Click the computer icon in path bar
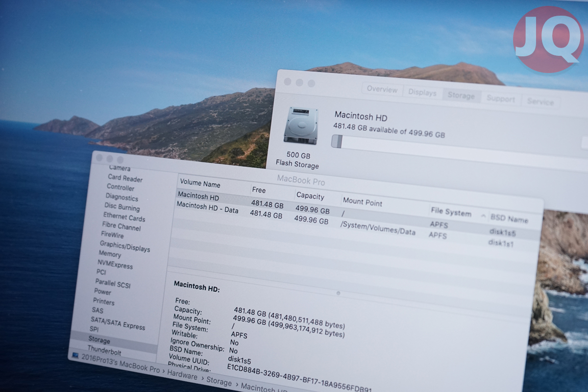The width and height of the screenshot is (588, 392). (75, 355)
